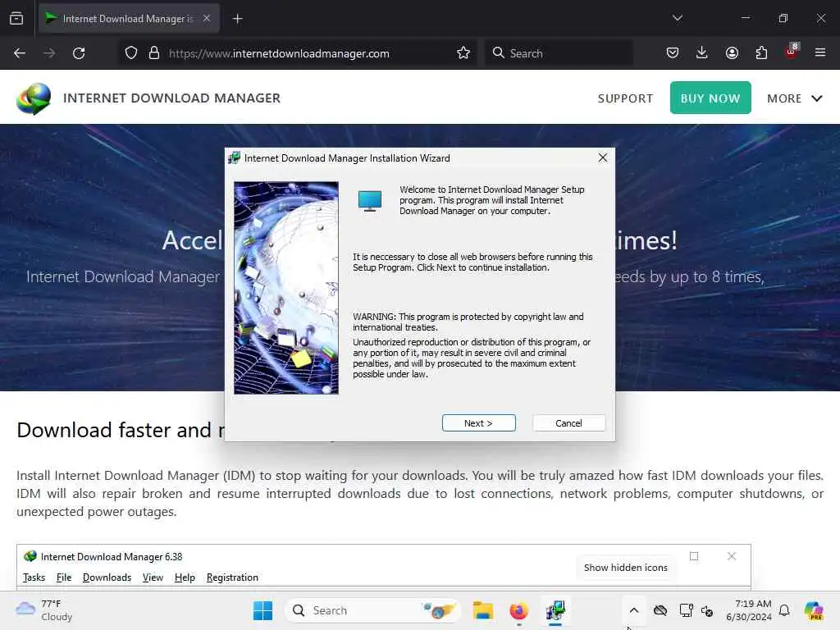The image size is (840, 630).
Task: Open the notifications bell icon
Action: tap(784, 610)
